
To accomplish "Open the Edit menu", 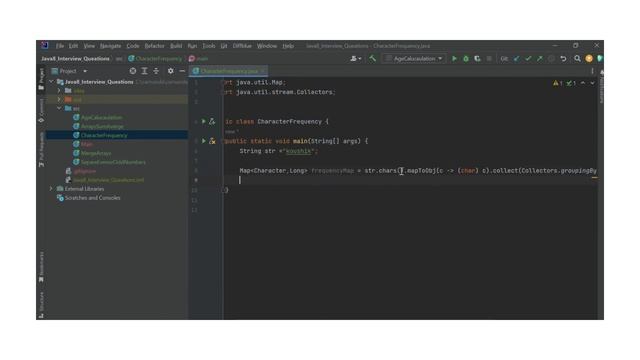I will pyautogui.click(x=73, y=46).
